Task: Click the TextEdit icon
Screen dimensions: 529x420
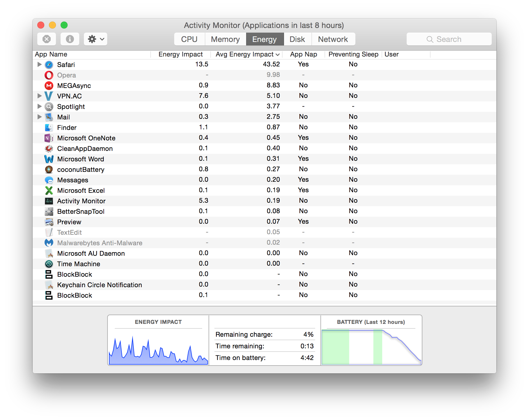Action: point(49,232)
